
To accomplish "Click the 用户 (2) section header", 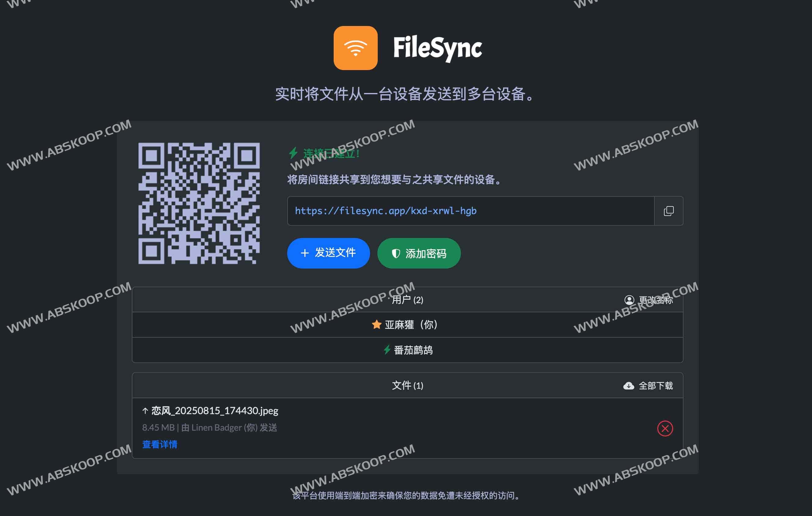I will coord(407,299).
